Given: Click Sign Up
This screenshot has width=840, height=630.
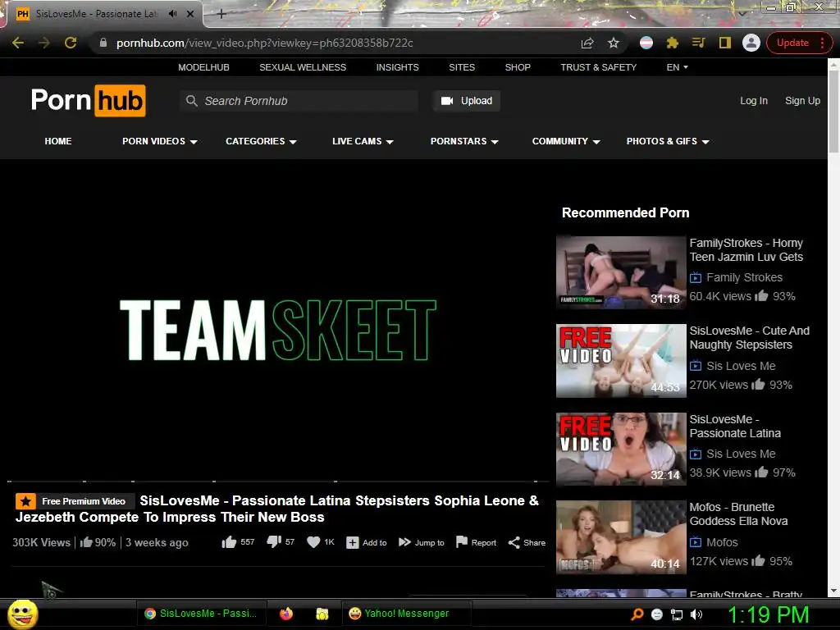Looking at the screenshot, I should [x=802, y=101].
